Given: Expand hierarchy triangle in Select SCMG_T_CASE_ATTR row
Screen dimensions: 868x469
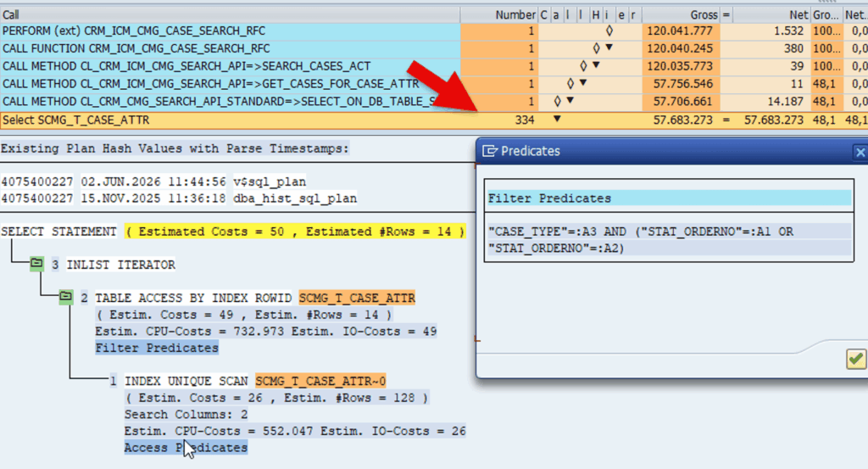Looking at the screenshot, I should click(557, 119).
